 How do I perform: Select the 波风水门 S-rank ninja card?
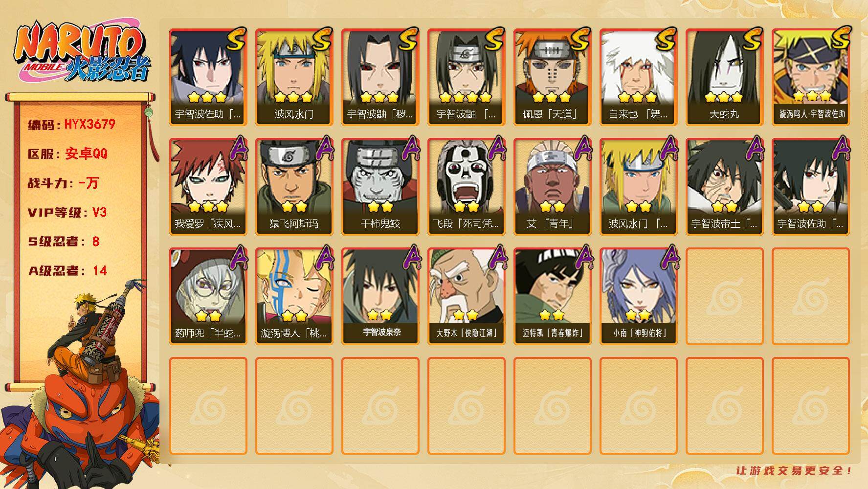(x=294, y=77)
